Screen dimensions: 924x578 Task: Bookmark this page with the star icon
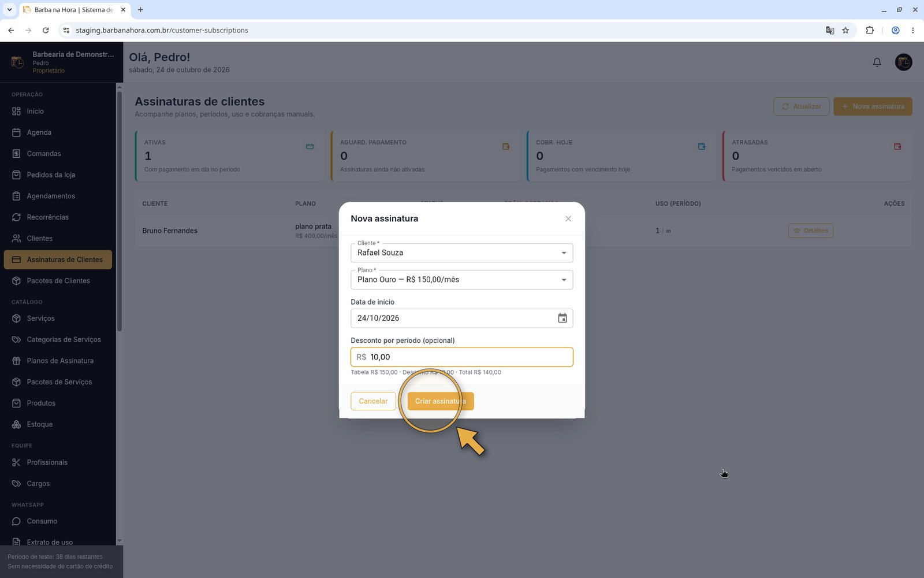point(845,30)
